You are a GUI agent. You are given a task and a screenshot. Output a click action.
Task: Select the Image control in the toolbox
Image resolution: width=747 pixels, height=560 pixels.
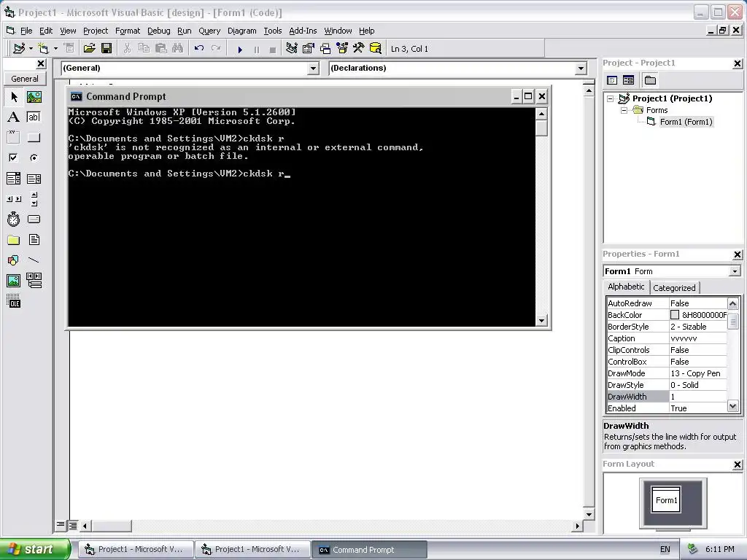(x=14, y=281)
